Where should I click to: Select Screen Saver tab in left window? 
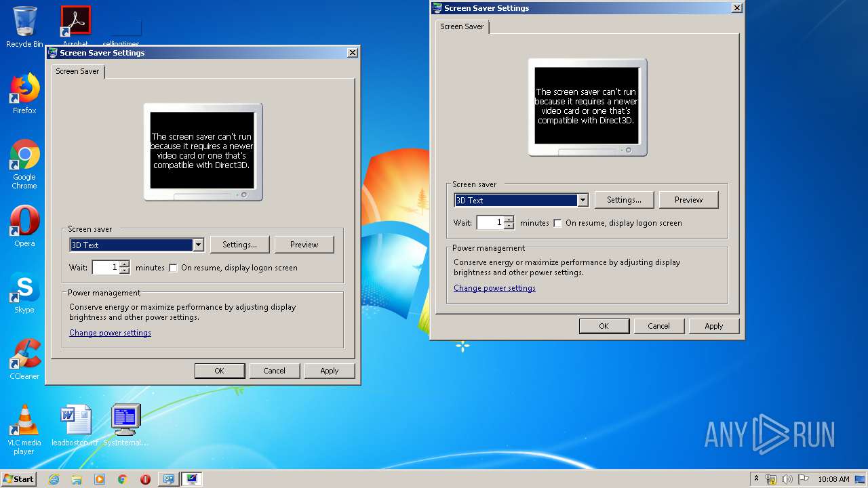[77, 71]
